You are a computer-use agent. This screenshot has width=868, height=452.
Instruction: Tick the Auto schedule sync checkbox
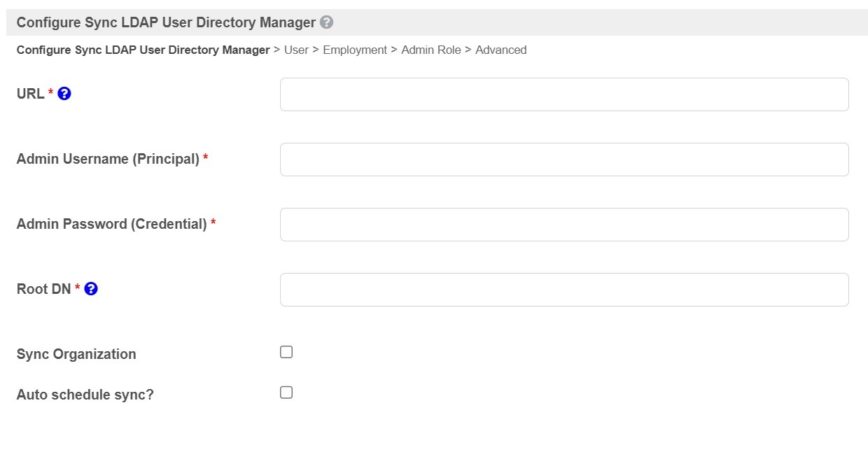tap(286, 393)
